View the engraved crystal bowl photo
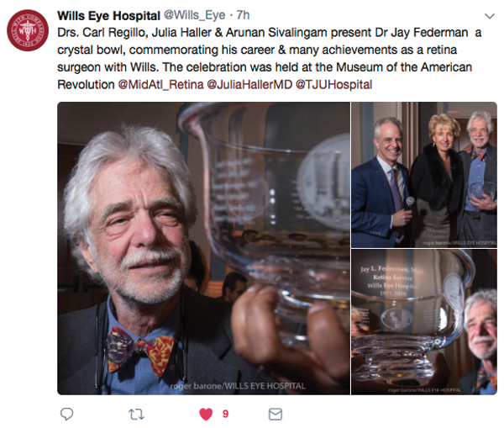This screenshot has height=428, width=504. 424,322
